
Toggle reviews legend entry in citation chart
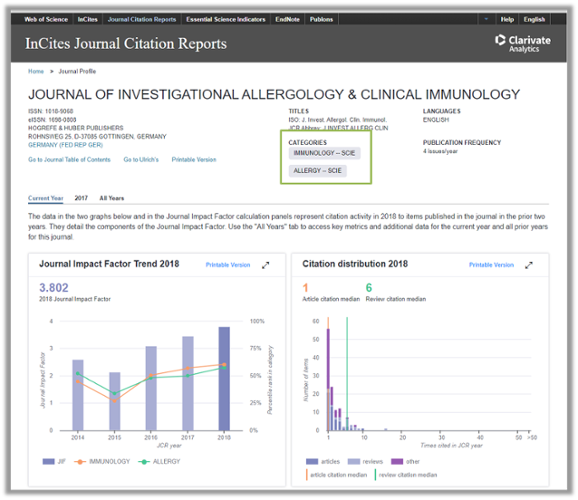[x=365, y=462]
